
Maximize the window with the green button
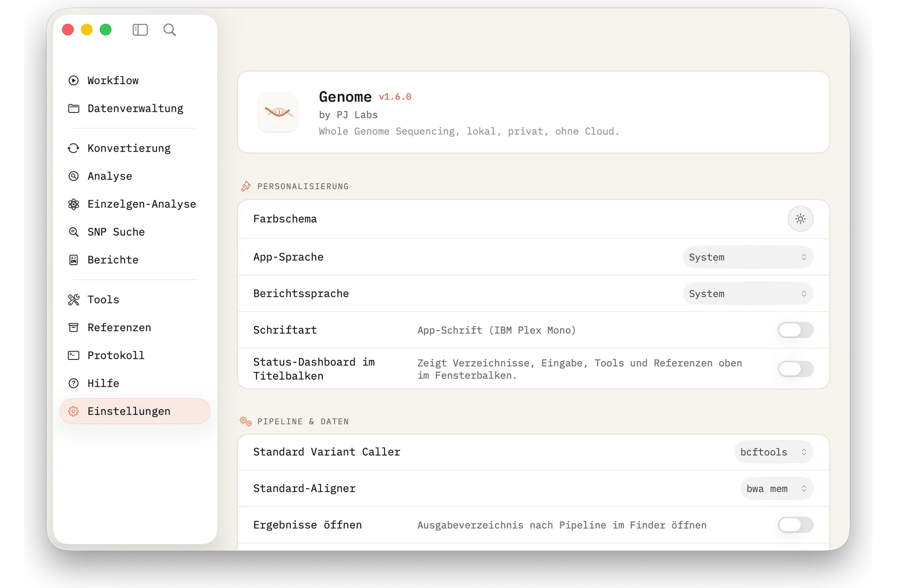point(106,30)
